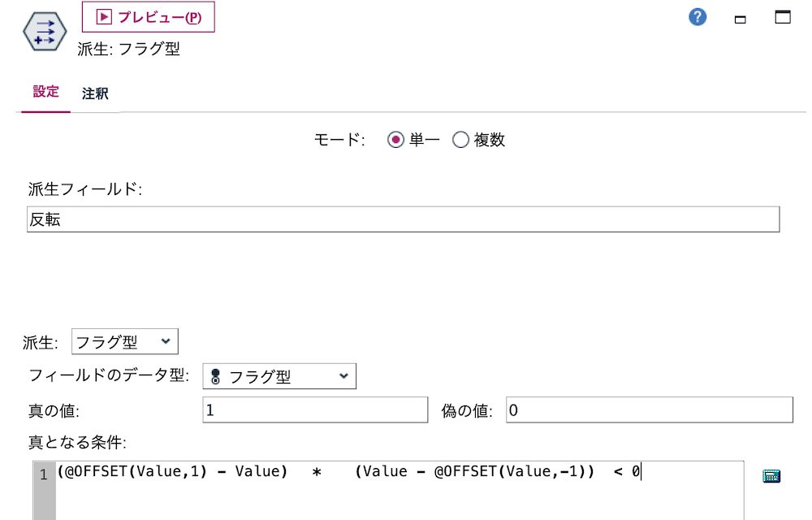This screenshot has width=812, height=520.
Task: Select the 単一 mode radio button
Action: 396,139
